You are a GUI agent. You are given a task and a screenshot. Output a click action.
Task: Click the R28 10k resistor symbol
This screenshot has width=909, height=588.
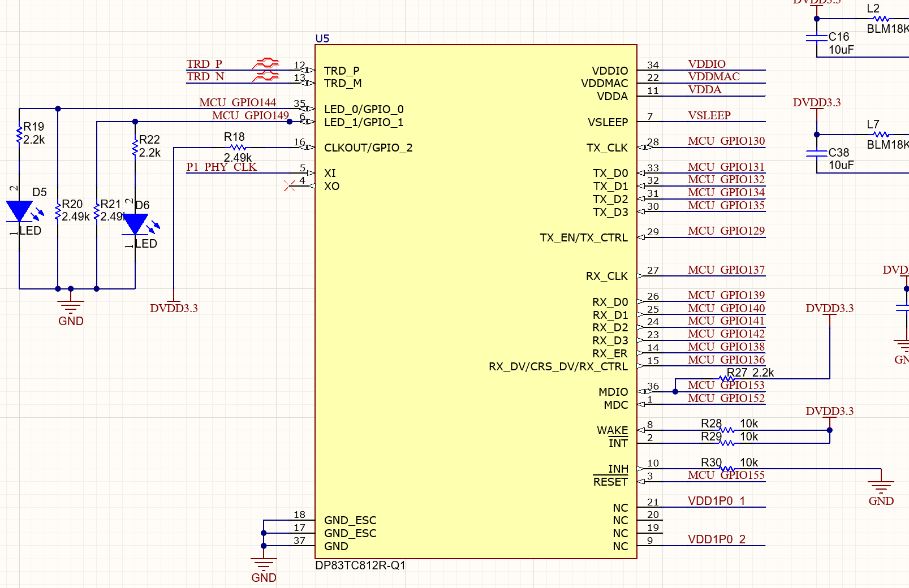click(727, 430)
